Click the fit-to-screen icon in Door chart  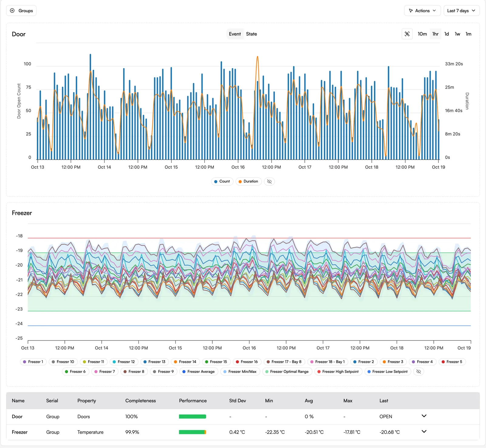tap(407, 34)
